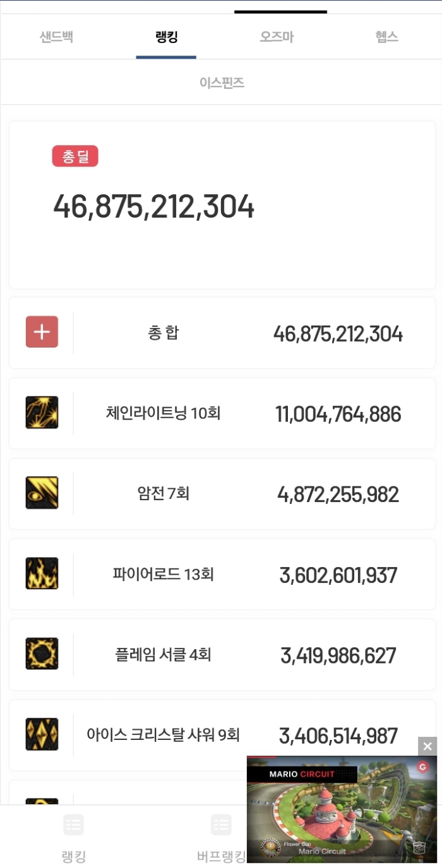442x868 pixels.
Task: Click the 체인라이트닝 10회 row label
Action: 163,414
